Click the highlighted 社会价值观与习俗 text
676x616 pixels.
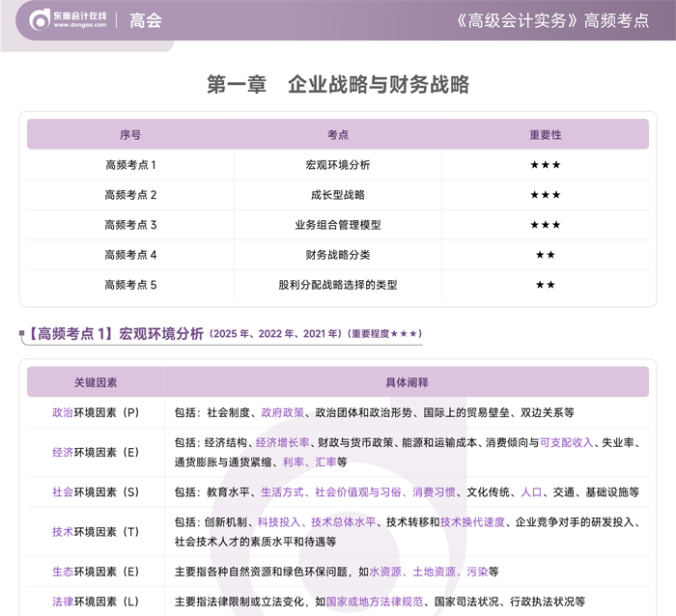[x=358, y=491]
